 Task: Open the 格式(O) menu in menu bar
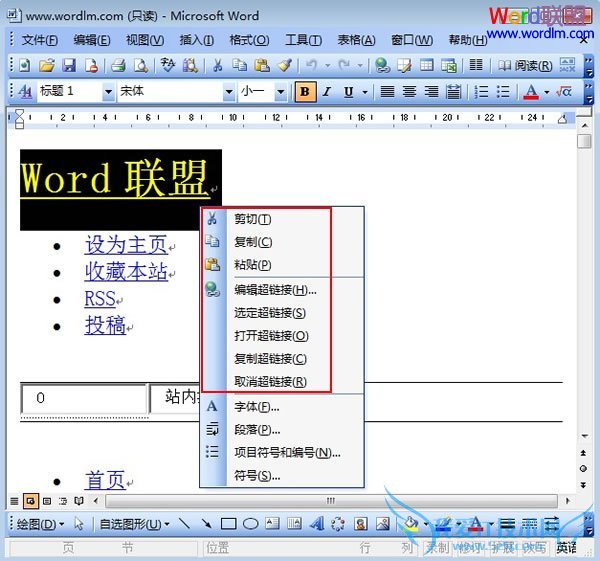[249, 40]
